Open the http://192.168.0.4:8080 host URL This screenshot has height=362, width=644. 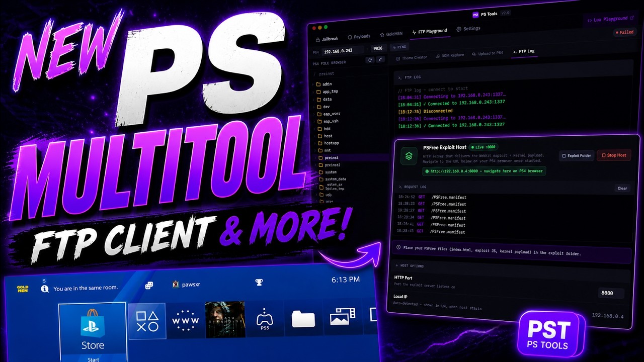484,171
